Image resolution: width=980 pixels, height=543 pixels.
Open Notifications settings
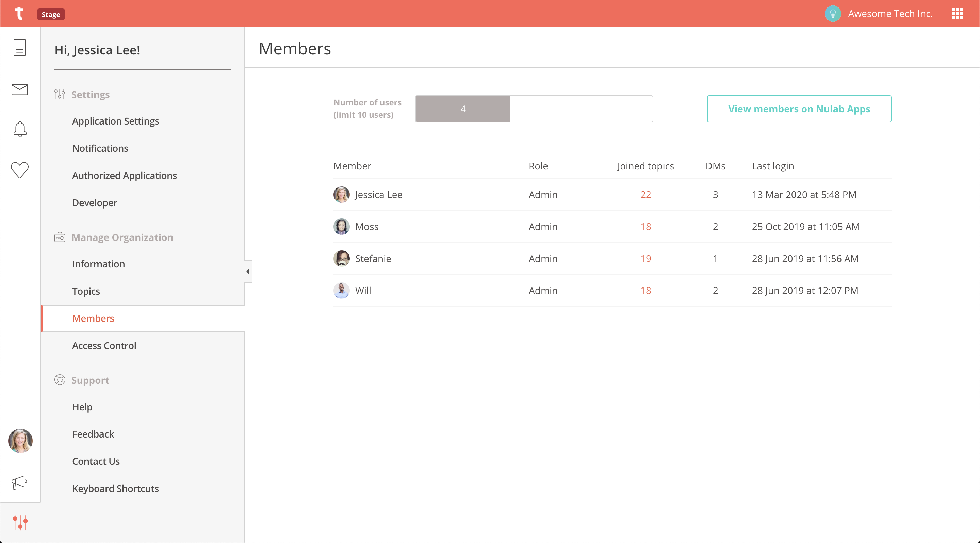(x=100, y=148)
